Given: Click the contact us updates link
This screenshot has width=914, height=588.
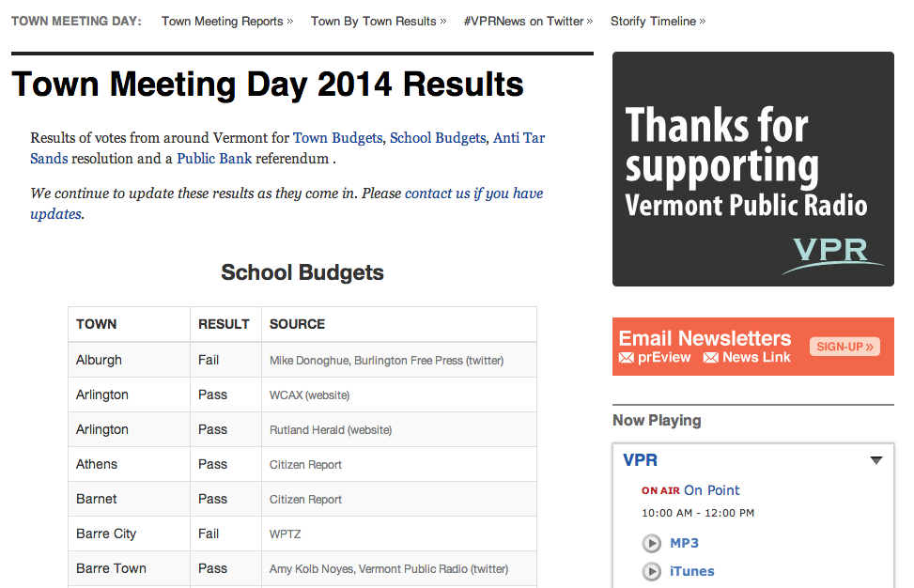Looking at the screenshot, I should 473,193.
